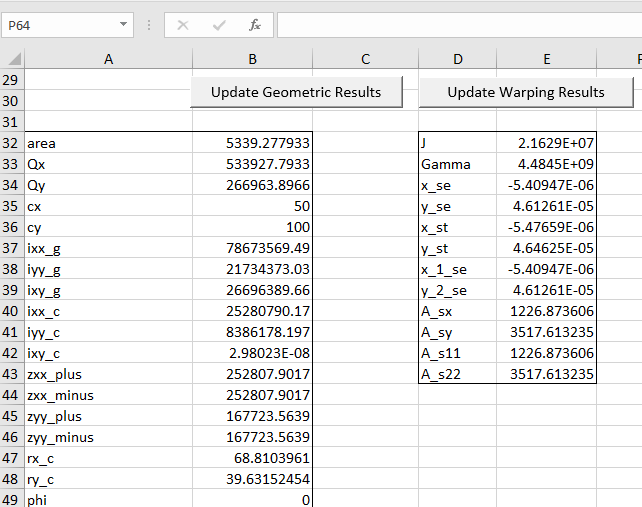Select the Gamma value cell 4.4845E+09
The image size is (642, 507).
(546, 164)
